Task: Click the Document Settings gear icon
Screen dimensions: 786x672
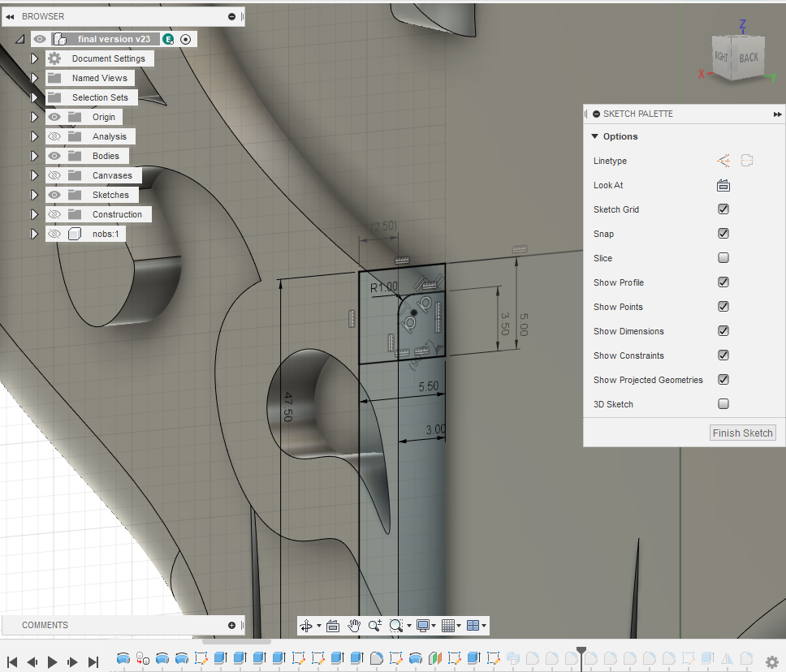Action: (x=54, y=58)
